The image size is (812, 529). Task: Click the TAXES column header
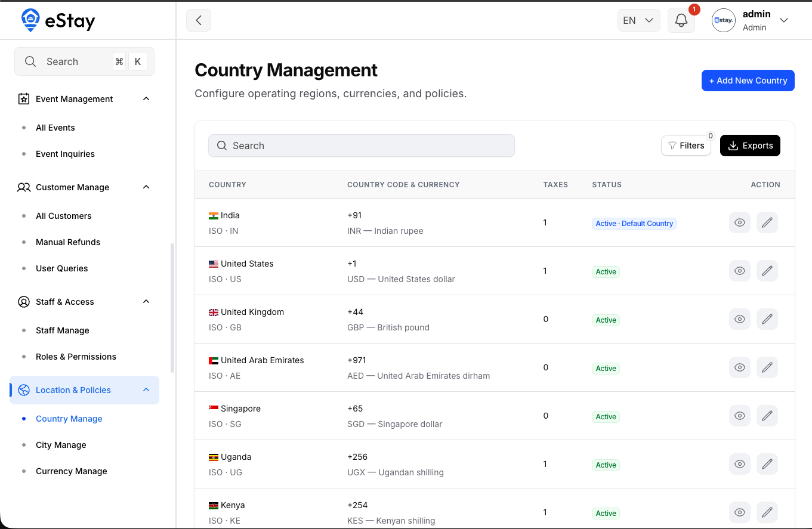555,185
